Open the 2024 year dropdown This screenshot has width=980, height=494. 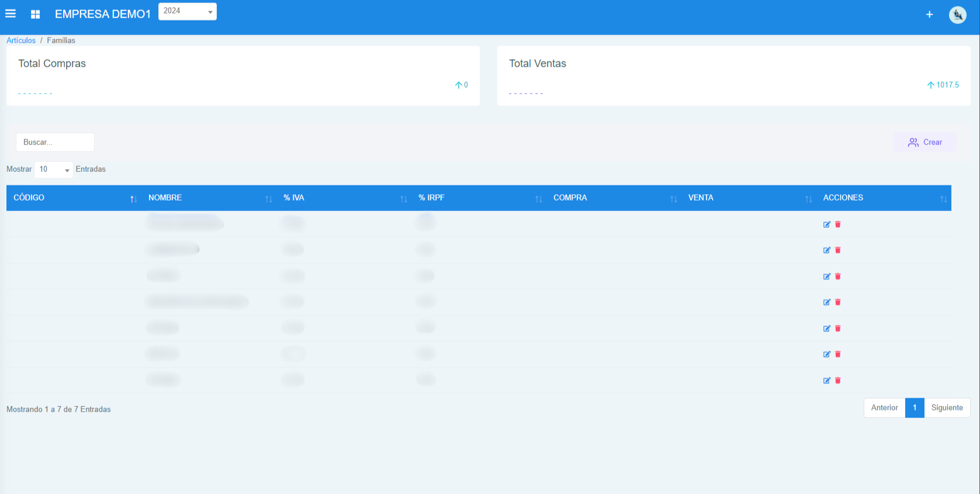187,11
